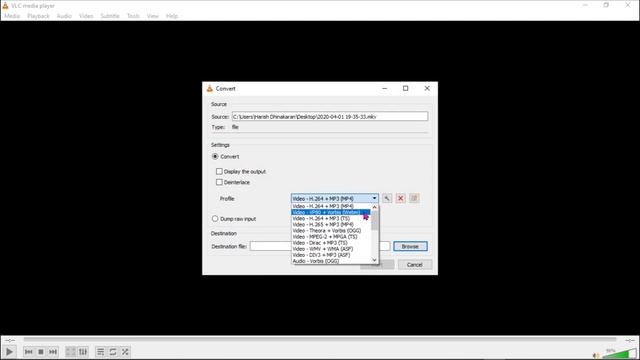Click Cancel in Convert dialog
This screenshot has width=640, height=360.
(414, 264)
